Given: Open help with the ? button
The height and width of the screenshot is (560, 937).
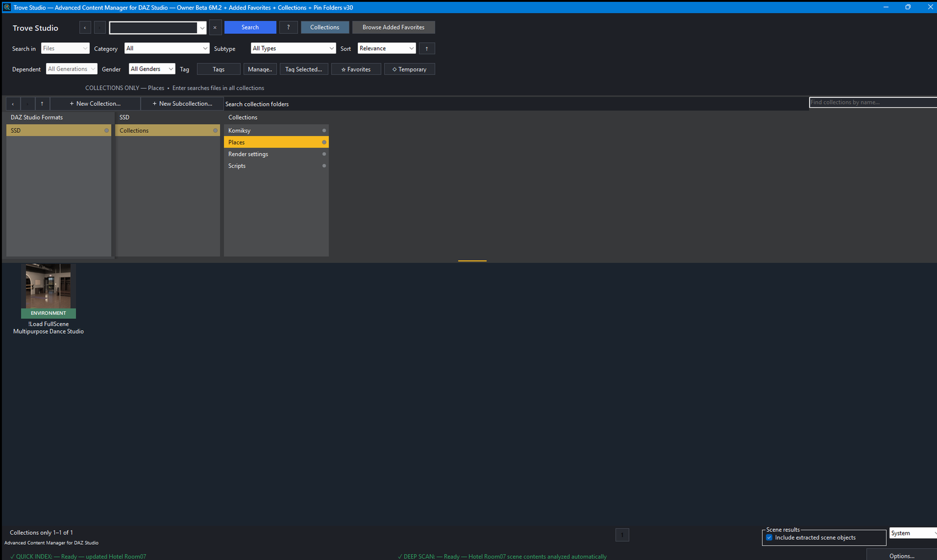Looking at the screenshot, I should [288, 28].
